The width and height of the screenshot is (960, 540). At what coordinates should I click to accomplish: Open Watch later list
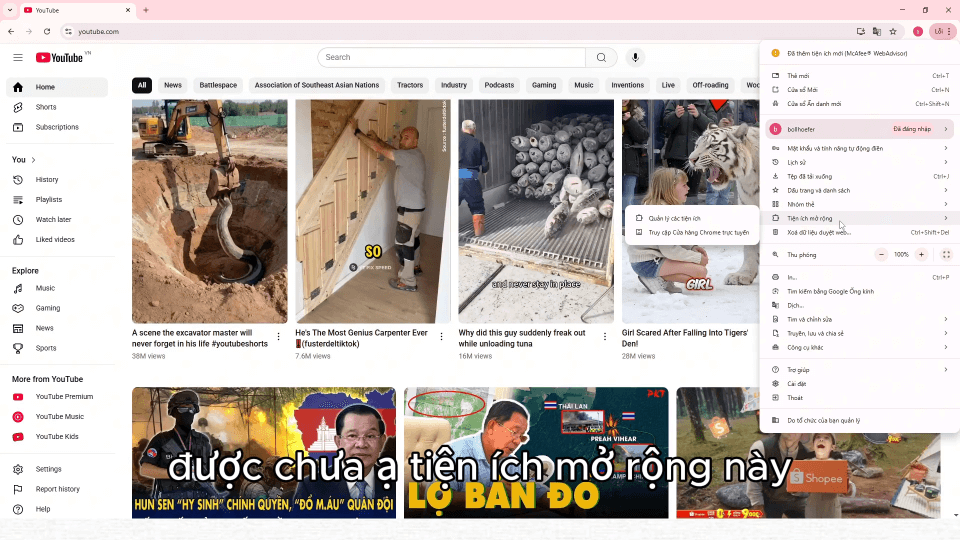tap(57, 220)
